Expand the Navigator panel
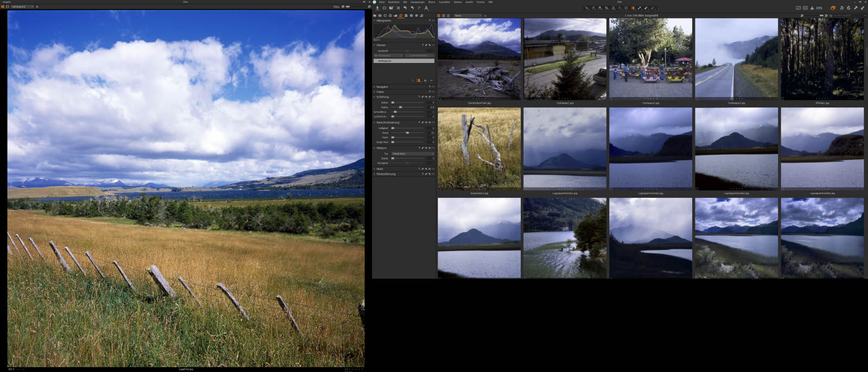The height and width of the screenshot is (372, 868). 382,87
